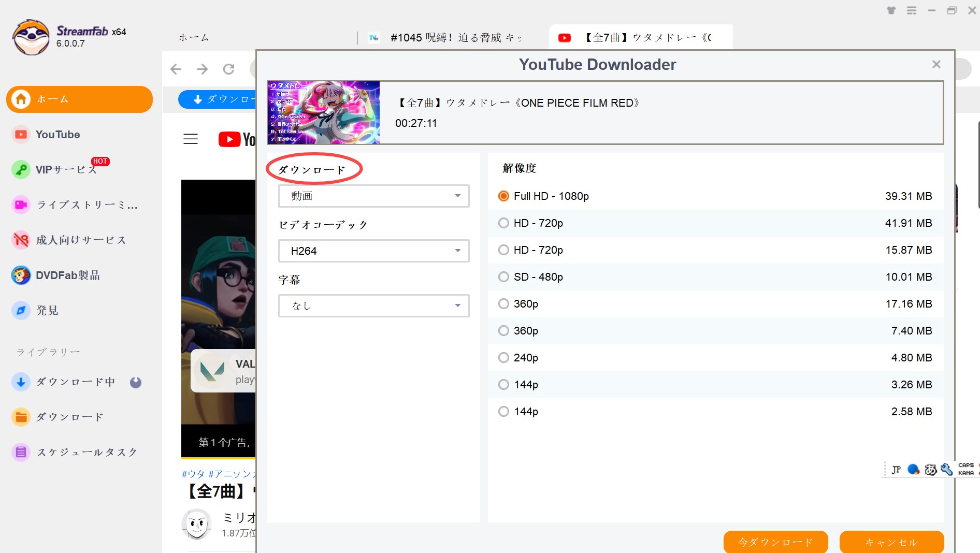980x553 pixels.
Task: Open VIPサービス in the sidebar
Action: (x=54, y=170)
